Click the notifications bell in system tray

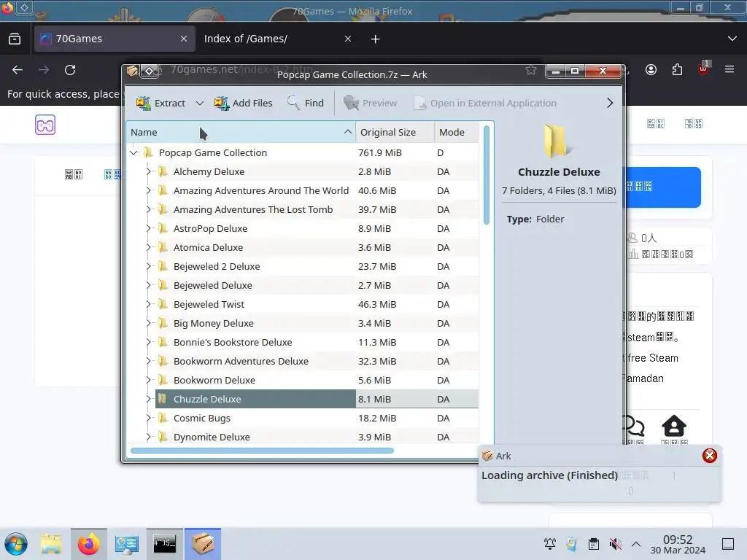pyautogui.click(x=550, y=544)
